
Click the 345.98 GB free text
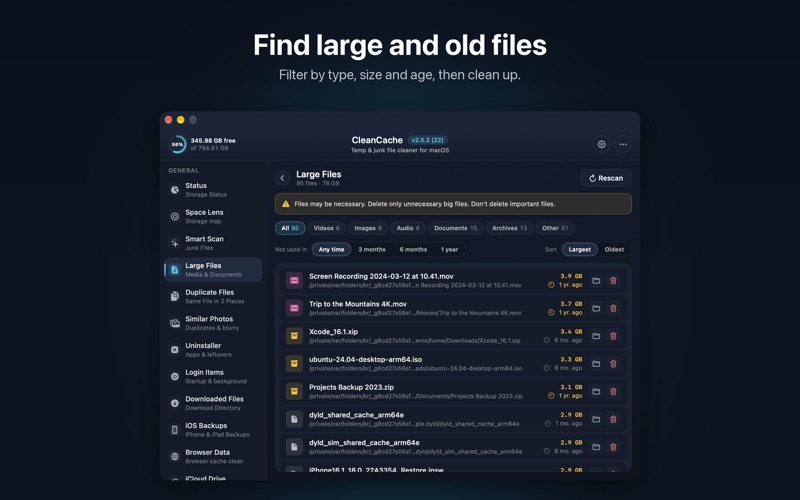213,140
